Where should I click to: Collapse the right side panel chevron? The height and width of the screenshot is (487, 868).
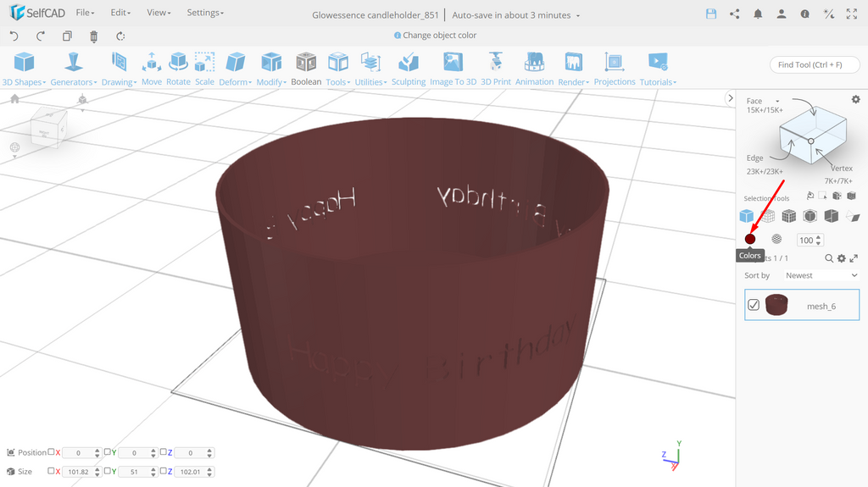(x=730, y=98)
